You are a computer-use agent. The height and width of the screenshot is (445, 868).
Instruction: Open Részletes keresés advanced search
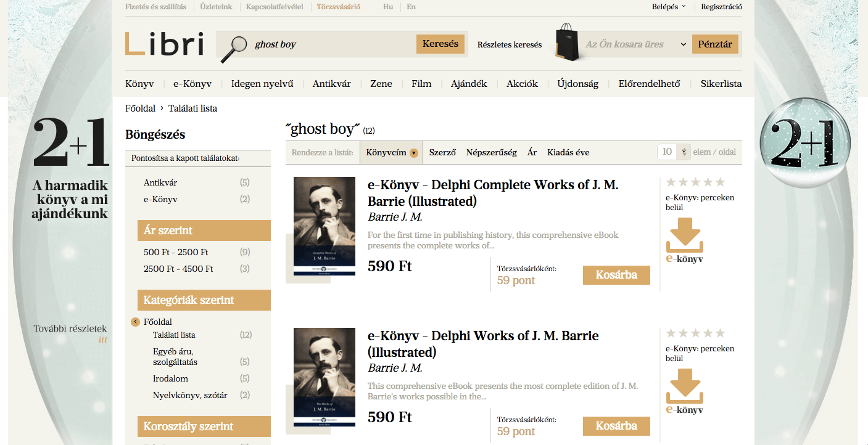click(510, 44)
